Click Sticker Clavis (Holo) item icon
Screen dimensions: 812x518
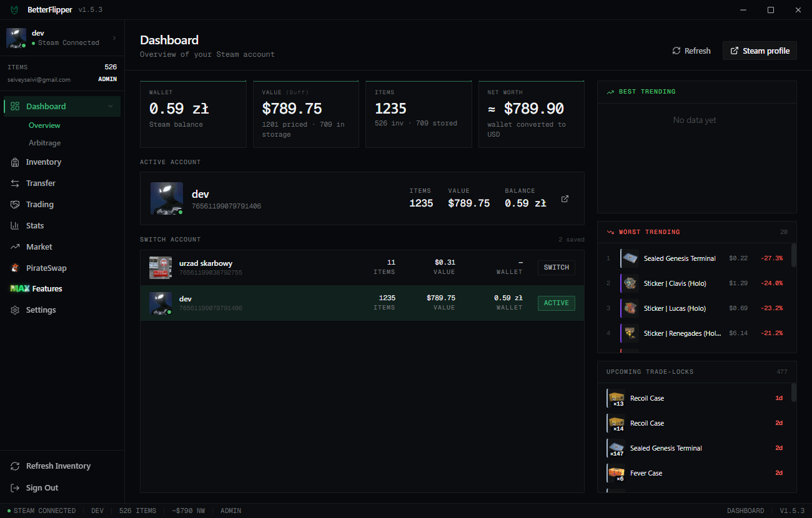(x=630, y=283)
